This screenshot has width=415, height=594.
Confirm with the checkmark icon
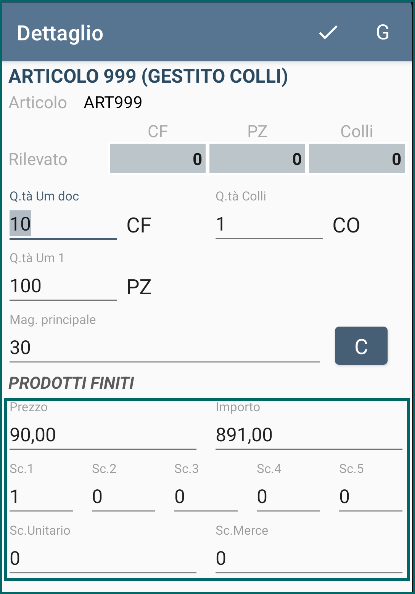pyautogui.click(x=328, y=33)
